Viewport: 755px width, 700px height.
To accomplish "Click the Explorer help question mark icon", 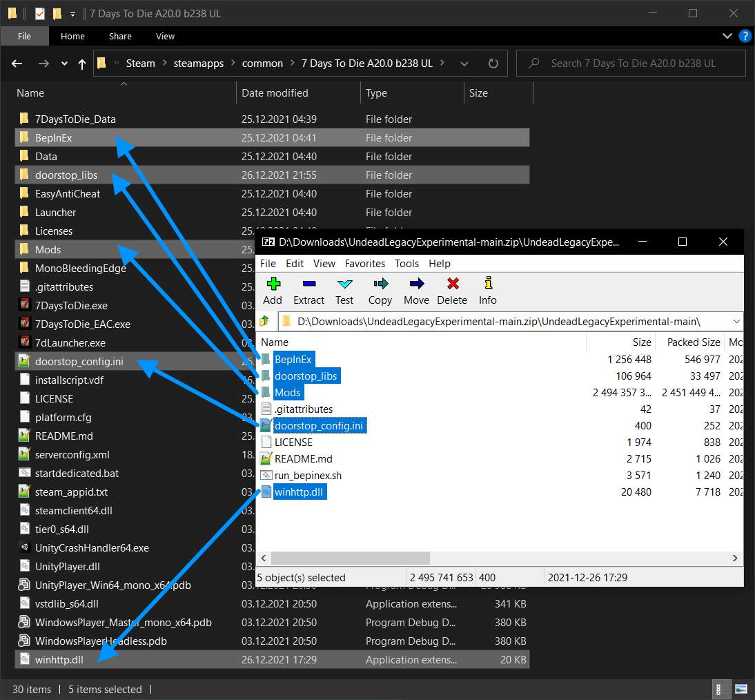I will pyautogui.click(x=745, y=36).
